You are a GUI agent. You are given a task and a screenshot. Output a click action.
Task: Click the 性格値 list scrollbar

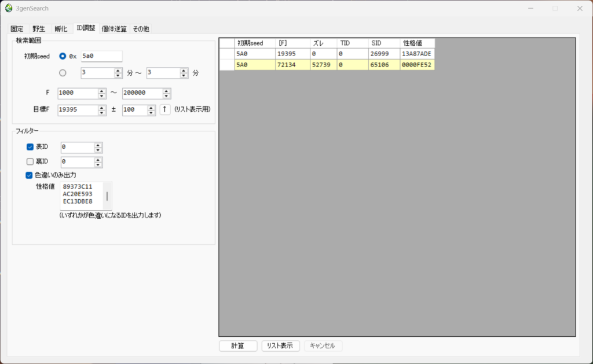[107, 196]
